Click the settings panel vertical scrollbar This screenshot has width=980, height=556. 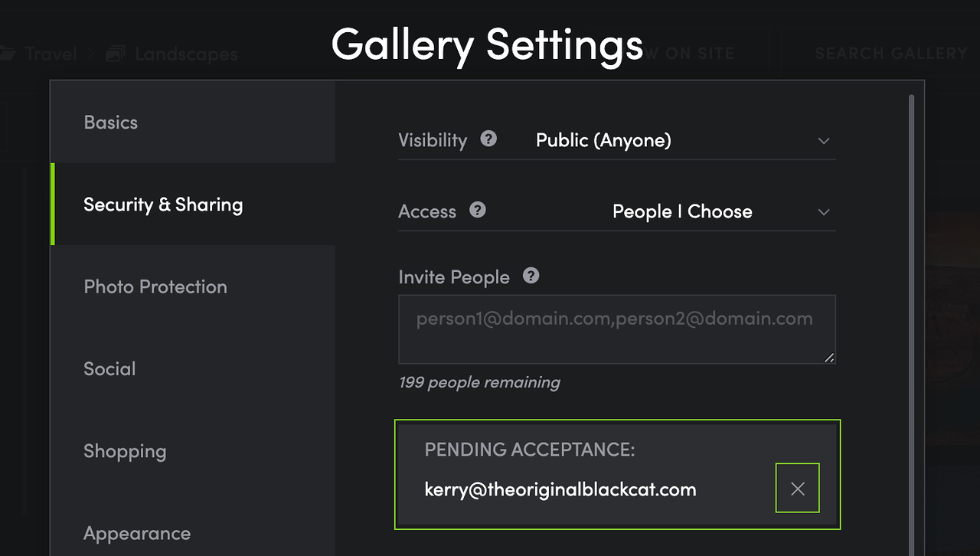(x=911, y=306)
